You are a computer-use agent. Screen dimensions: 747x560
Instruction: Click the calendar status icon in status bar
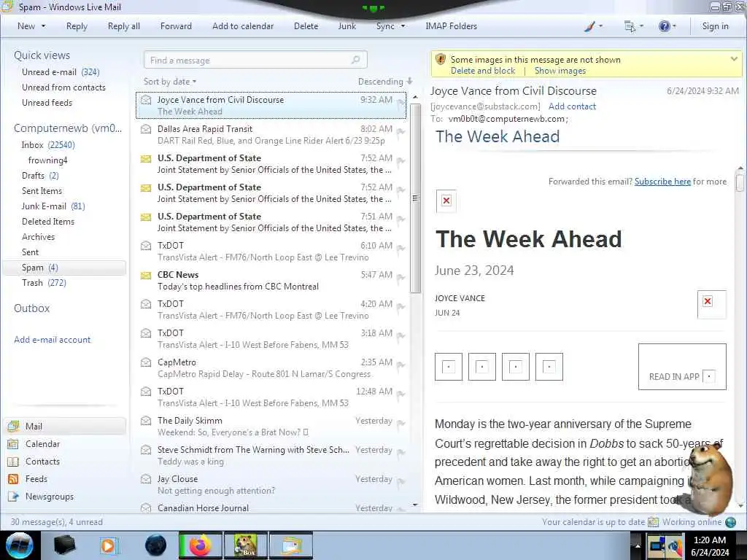tap(653, 522)
